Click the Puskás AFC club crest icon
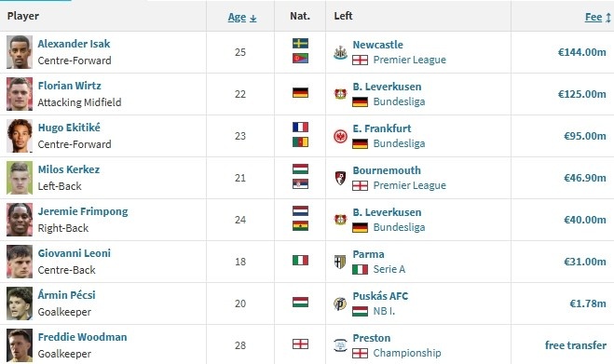The width and height of the screenshot is (614, 364). [340, 303]
